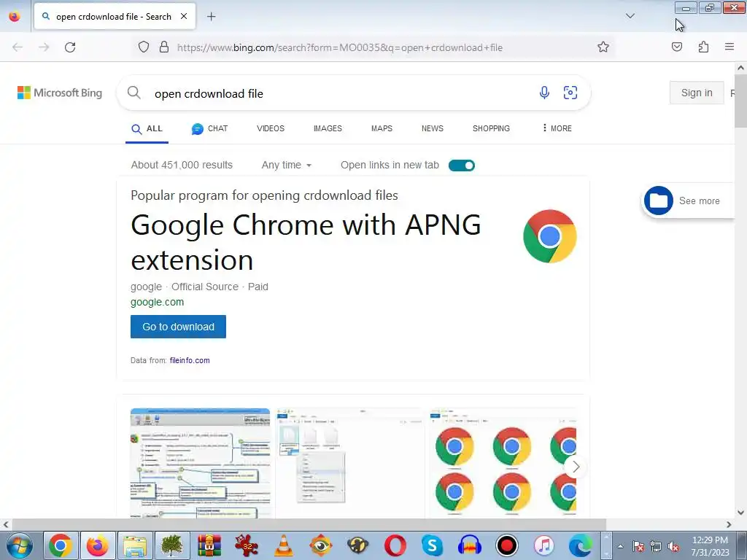Toggle Open links in new tab switch
The image size is (747, 560).
[462, 166]
